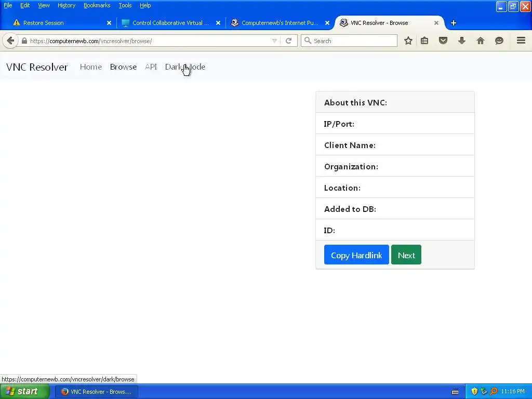Click the browser Back arrow button
Viewport: 532px width, 399px height.
10,41
